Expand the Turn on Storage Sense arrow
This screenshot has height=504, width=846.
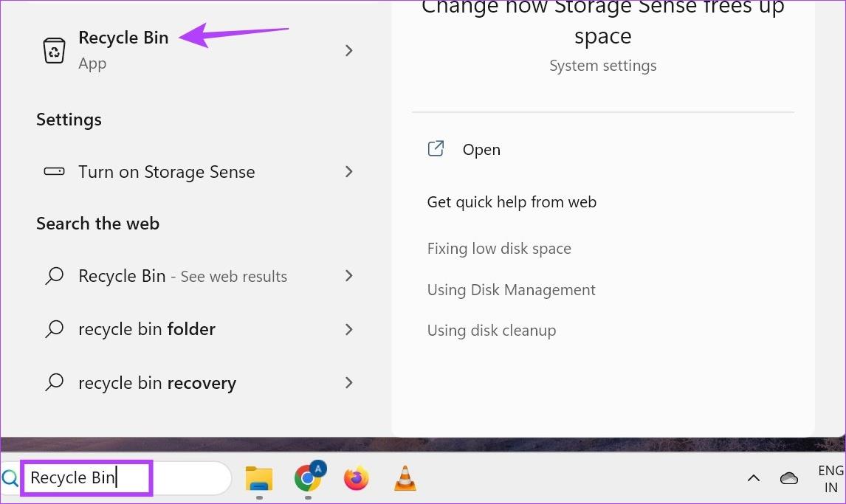348,172
